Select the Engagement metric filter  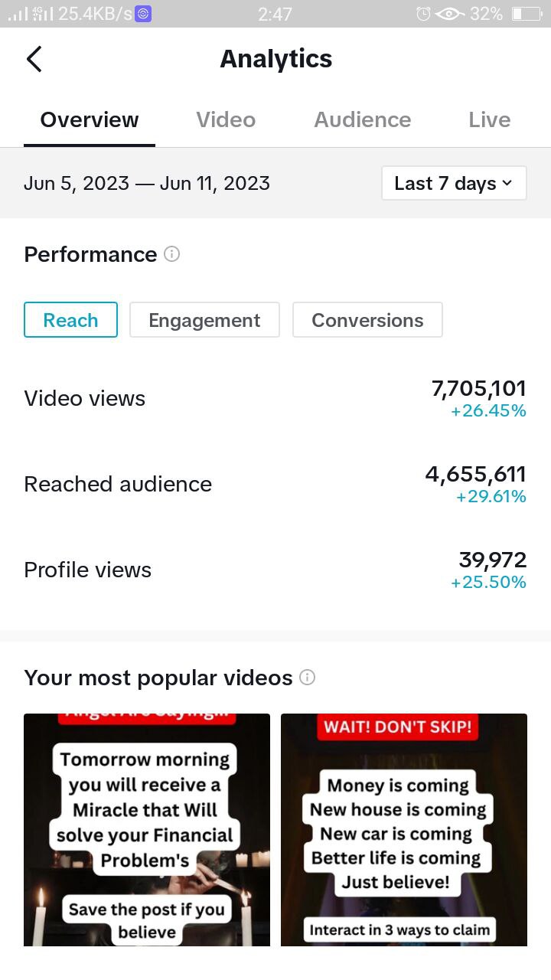[204, 320]
